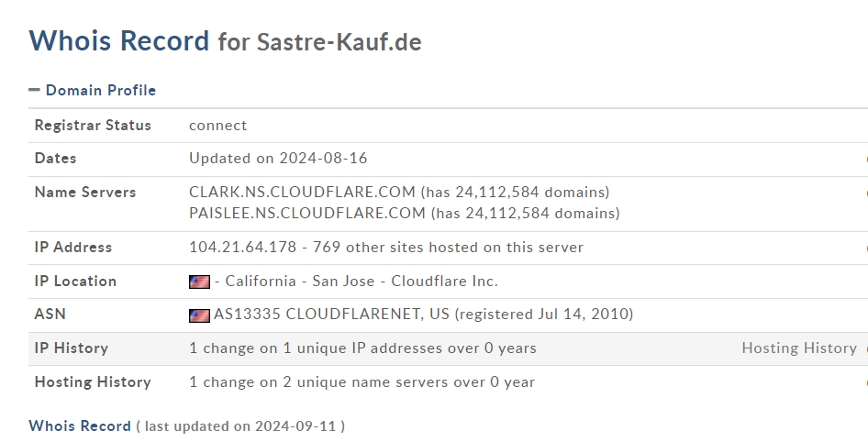Click the Registrar Status connect value
This screenshot has width=868, height=442.
coord(218,126)
